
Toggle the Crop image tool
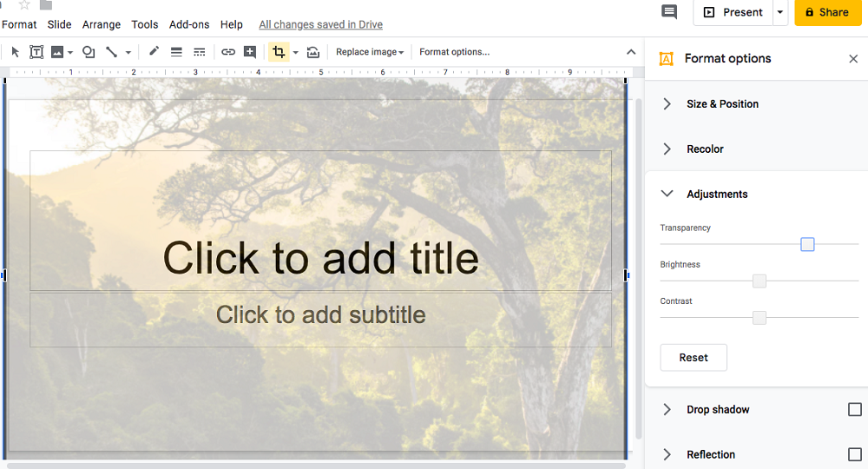(x=278, y=52)
